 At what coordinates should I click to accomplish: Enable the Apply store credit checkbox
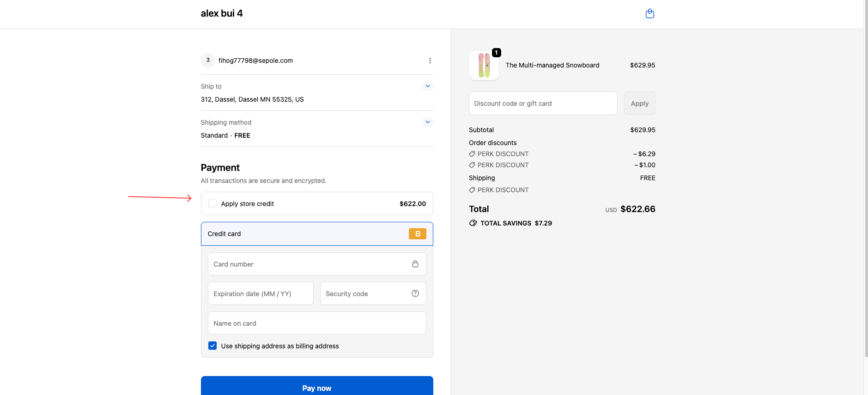click(x=212, y=204)
